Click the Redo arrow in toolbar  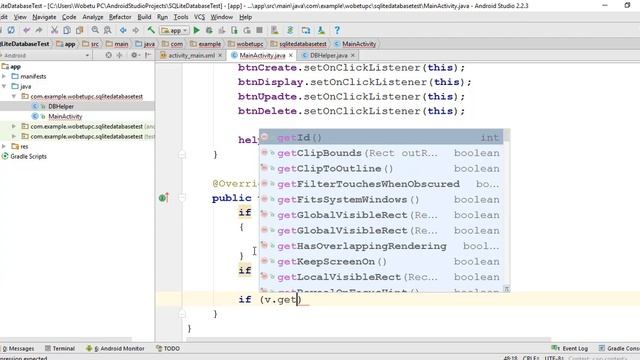(39, 30)
